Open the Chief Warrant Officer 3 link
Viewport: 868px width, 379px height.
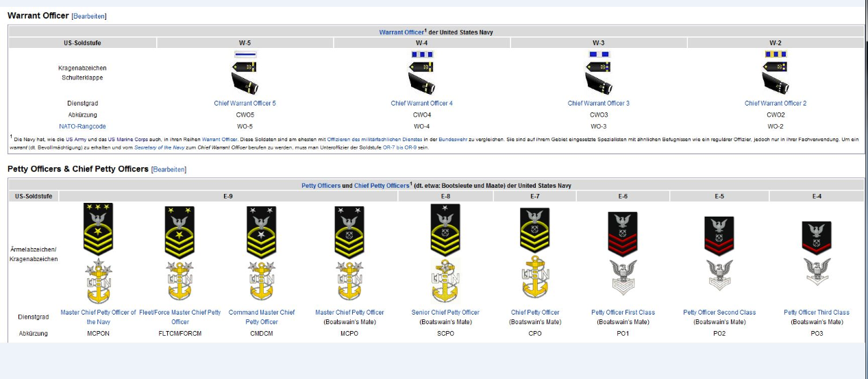click(598, 103)
